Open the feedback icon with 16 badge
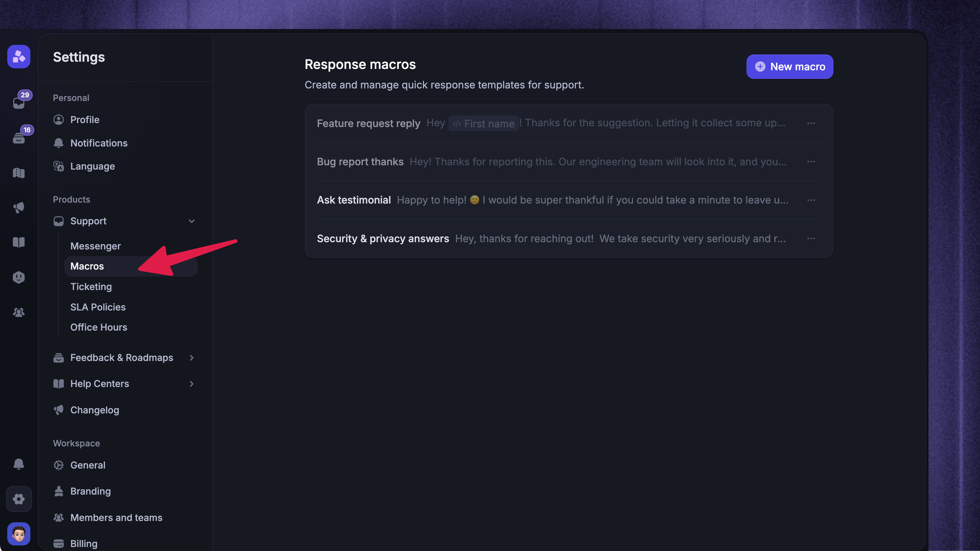 pyautogui.click(x=19, y=137)
